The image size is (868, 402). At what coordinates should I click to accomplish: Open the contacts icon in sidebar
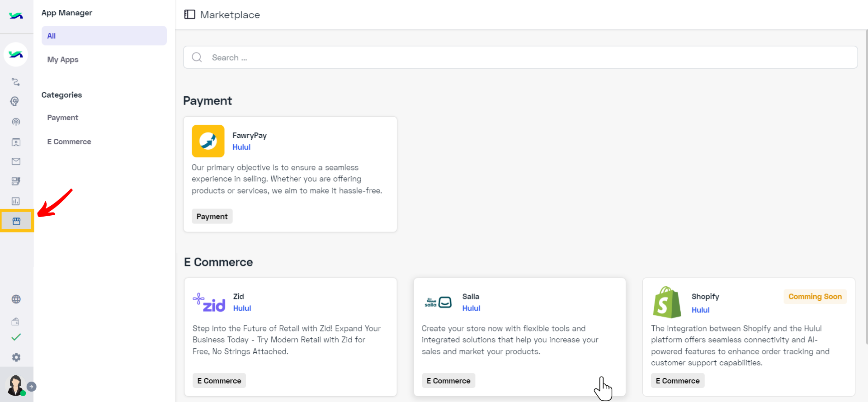(16, 142)
